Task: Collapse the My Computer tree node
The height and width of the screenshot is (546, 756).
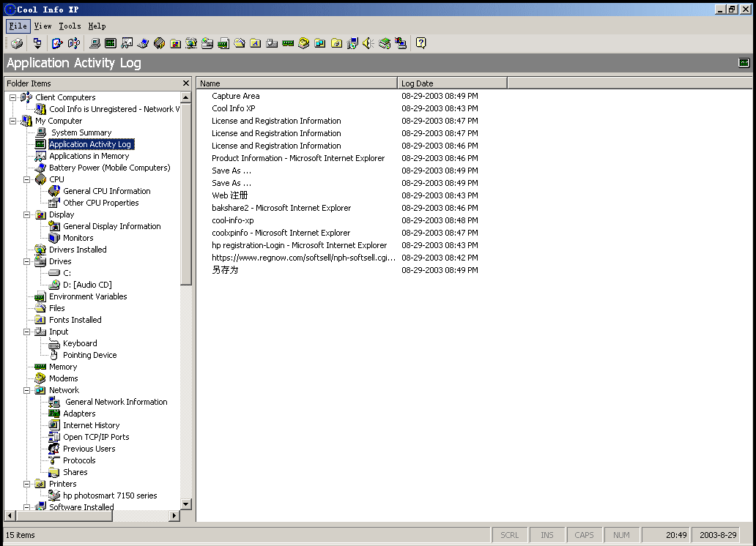Action: 13,121
